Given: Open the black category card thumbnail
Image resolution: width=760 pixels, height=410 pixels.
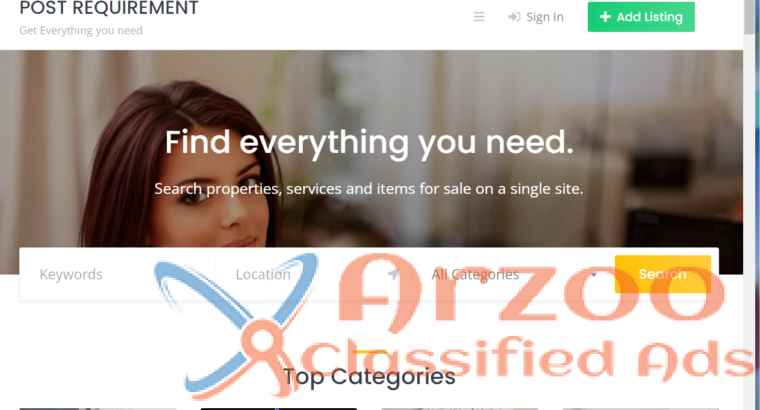Looking at the screenshot, I should click(x=279, y=409).
